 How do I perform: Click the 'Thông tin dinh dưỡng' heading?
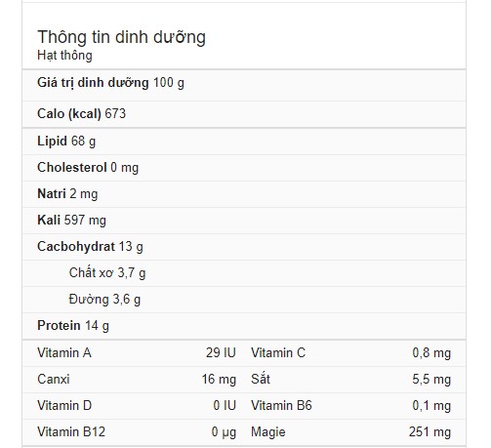[x=121, y=37]
